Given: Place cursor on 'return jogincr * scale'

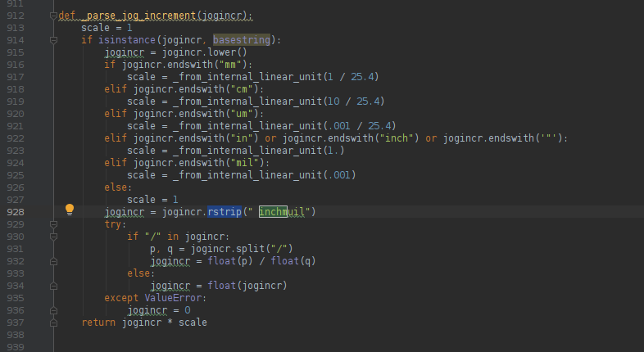Looking at the screenshot, I should click(x=143, y=323).
